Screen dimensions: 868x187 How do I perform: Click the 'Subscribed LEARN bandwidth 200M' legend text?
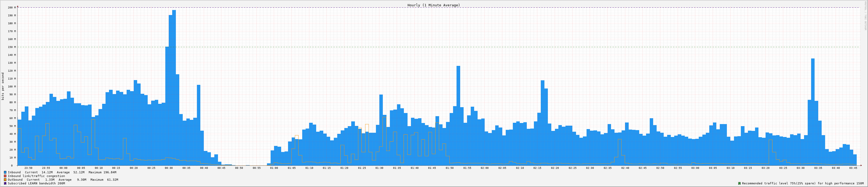(36, 183)
